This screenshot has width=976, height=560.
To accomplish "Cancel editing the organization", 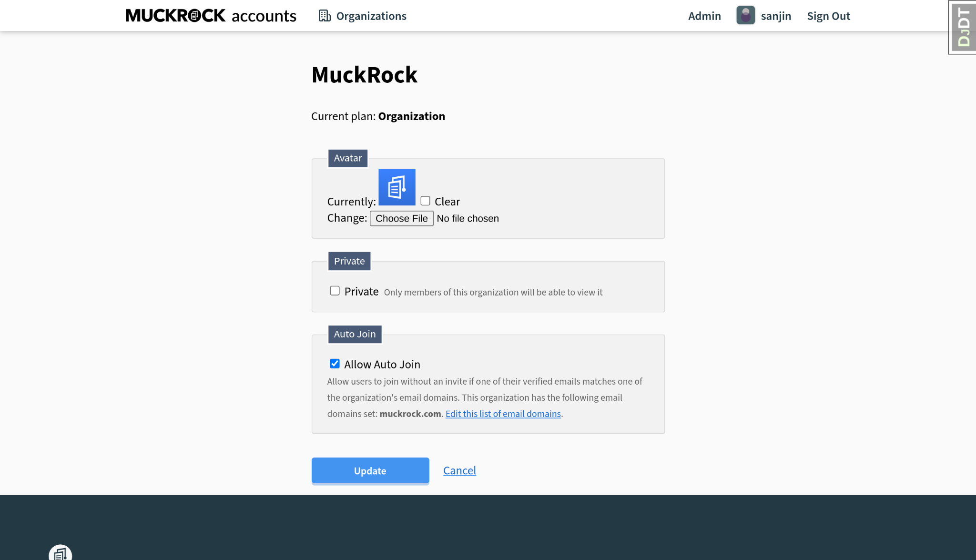I will 459,470.
